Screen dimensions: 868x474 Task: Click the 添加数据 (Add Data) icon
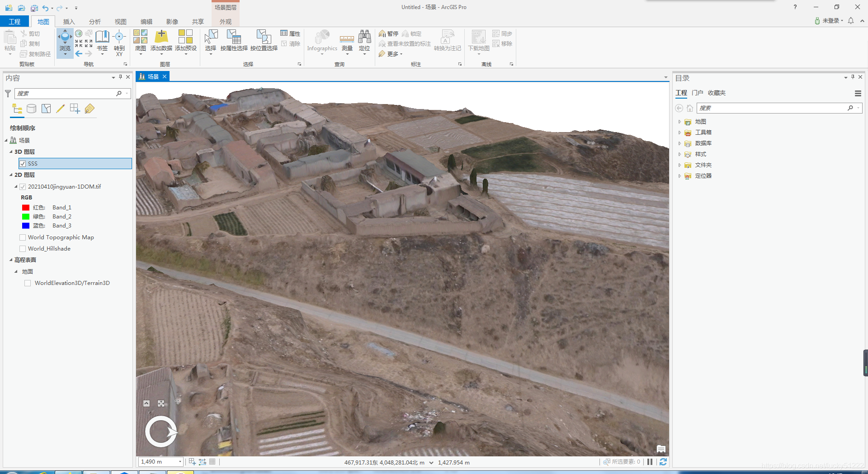(x=161, y=36)
